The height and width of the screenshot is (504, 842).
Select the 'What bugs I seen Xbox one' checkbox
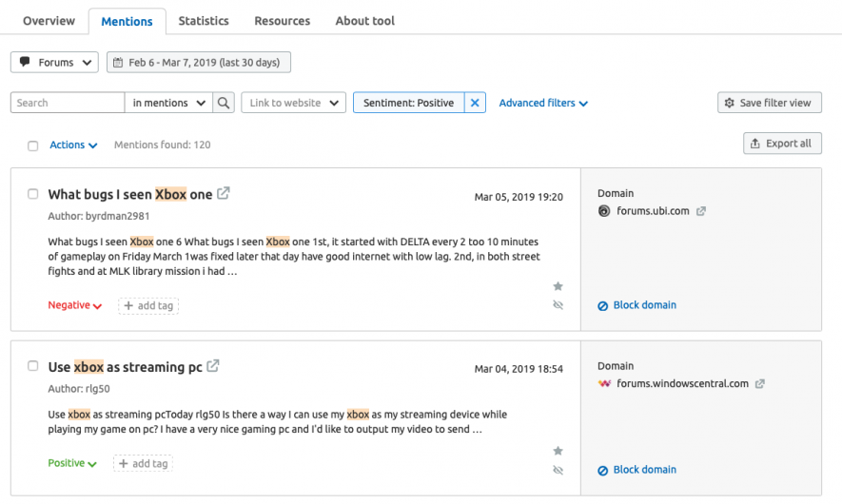point(33,194)
